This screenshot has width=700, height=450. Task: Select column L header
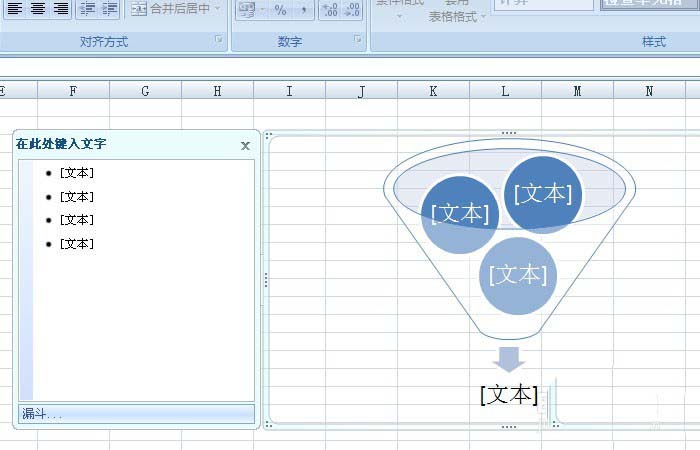coord(505,91)
